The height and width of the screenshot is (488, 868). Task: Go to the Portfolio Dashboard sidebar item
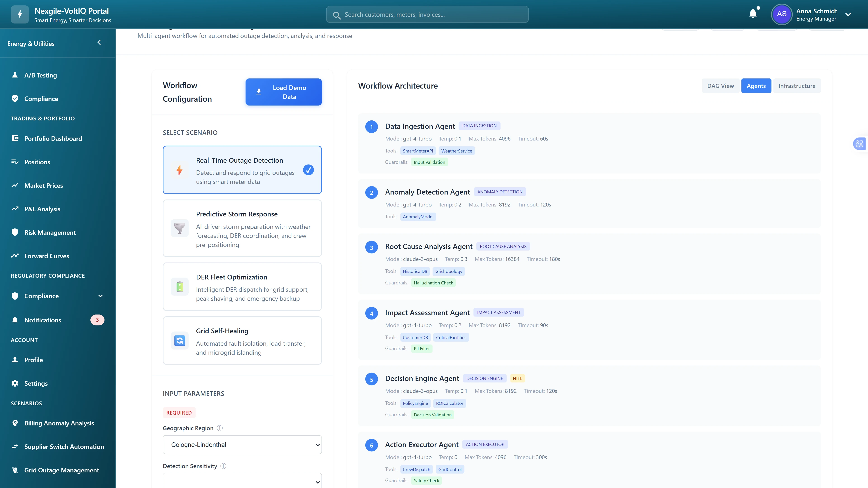(53, 138)
